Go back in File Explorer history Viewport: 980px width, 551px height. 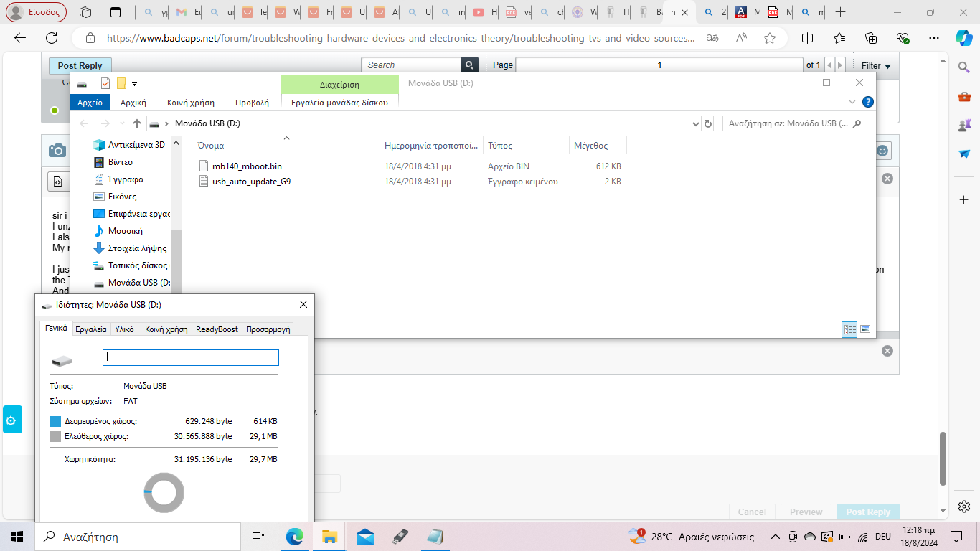pos(85,123)
